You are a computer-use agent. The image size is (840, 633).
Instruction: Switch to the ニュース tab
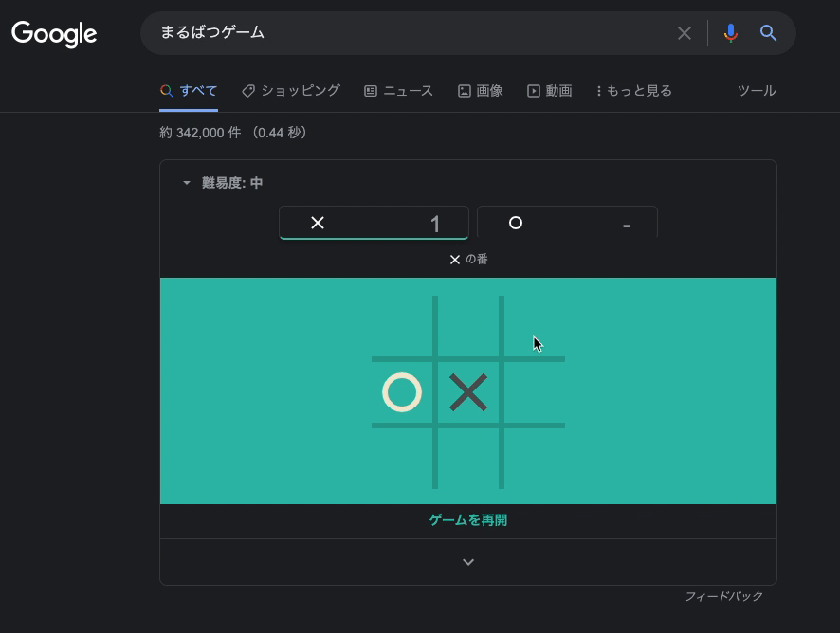(398, 91)
